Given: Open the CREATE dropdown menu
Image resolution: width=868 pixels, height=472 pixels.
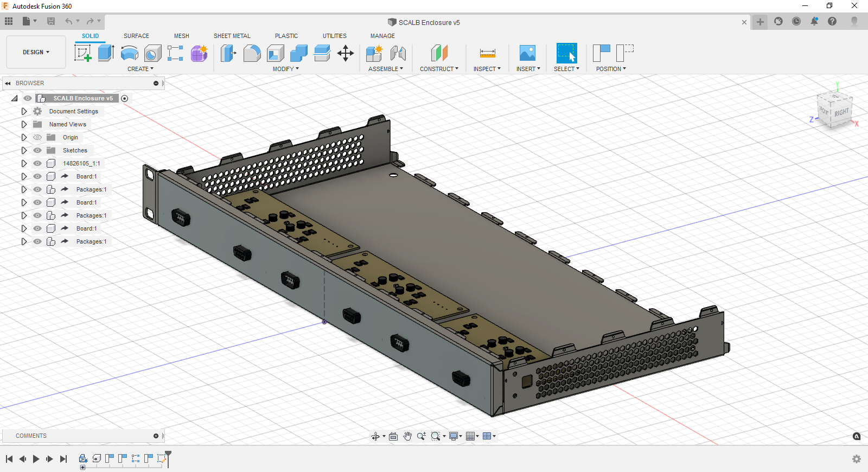Looking at the screenshot, I should (x=141, y=69).
